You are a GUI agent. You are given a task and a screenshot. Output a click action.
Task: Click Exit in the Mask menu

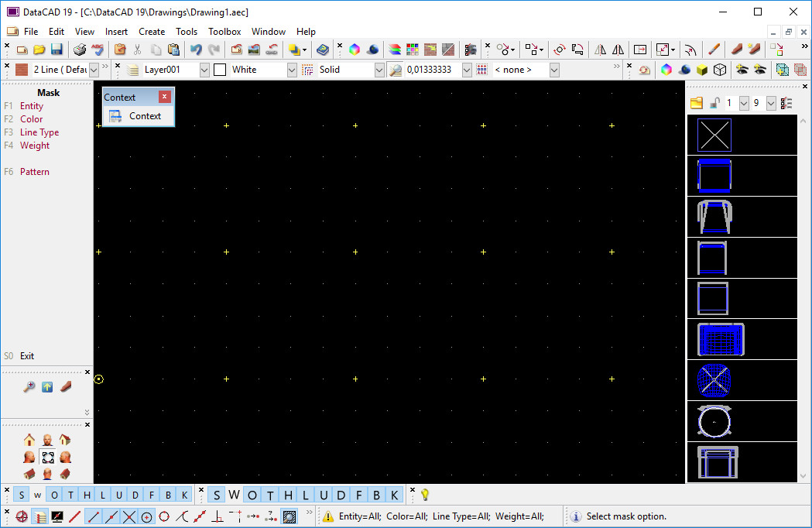tap(27, 356)
